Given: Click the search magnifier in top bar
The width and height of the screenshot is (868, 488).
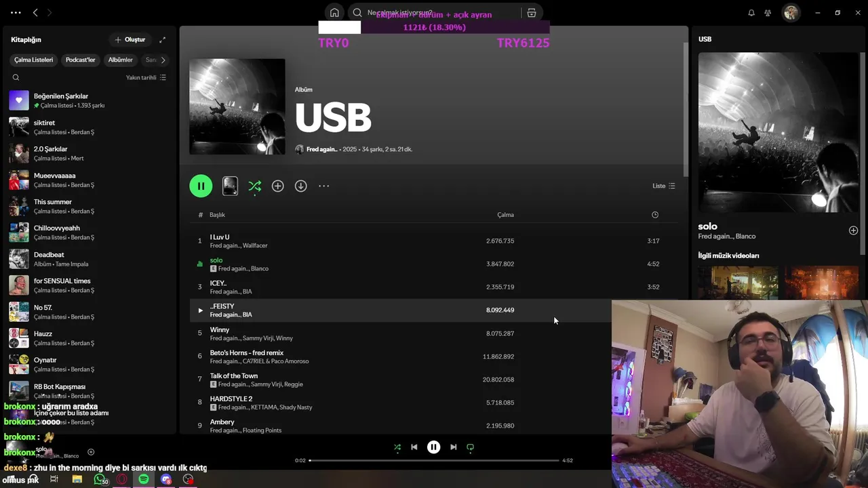Looking at the screenshot, I should click(357, 12).
